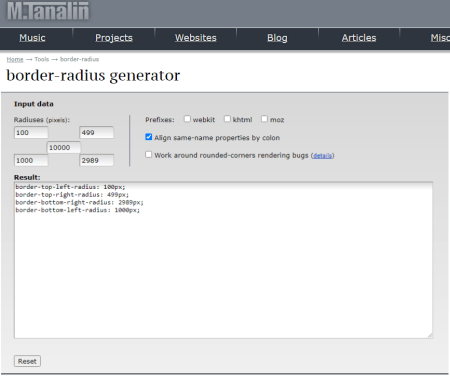Click the Radiuses (pixels) label
The width and height of the screenshot is (450, 378).
pyautogui.click(x=42, y=120)
